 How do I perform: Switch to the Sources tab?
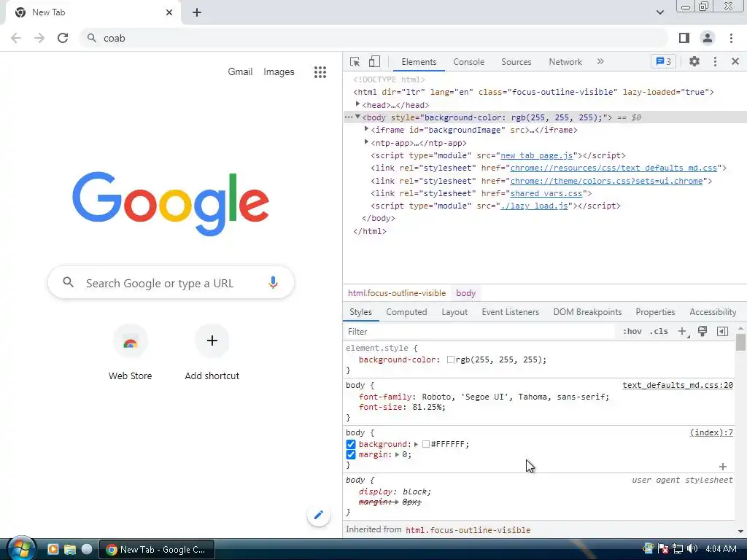(x=516, y=62)
